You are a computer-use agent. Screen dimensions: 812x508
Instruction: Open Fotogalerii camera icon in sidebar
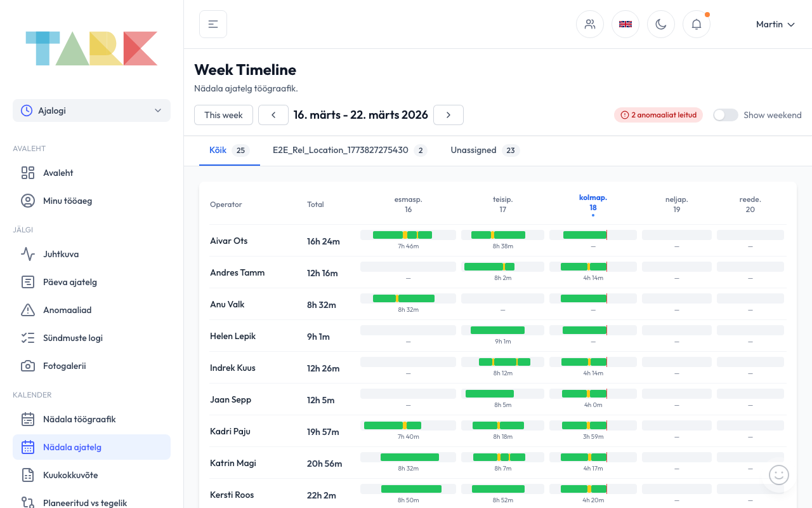28,366
